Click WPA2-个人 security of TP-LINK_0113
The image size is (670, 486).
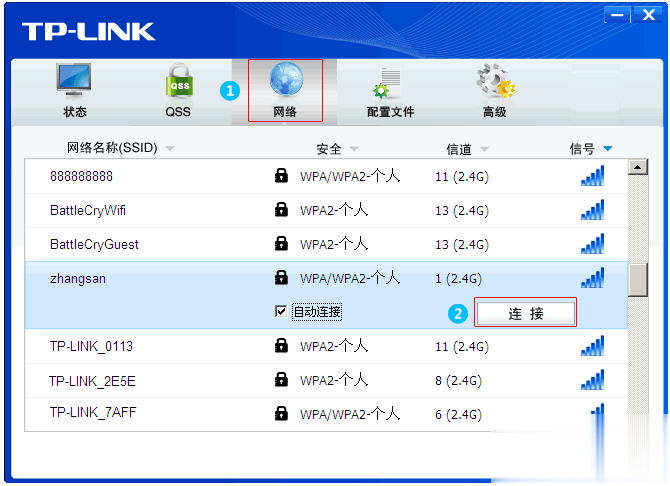[334, 346]
